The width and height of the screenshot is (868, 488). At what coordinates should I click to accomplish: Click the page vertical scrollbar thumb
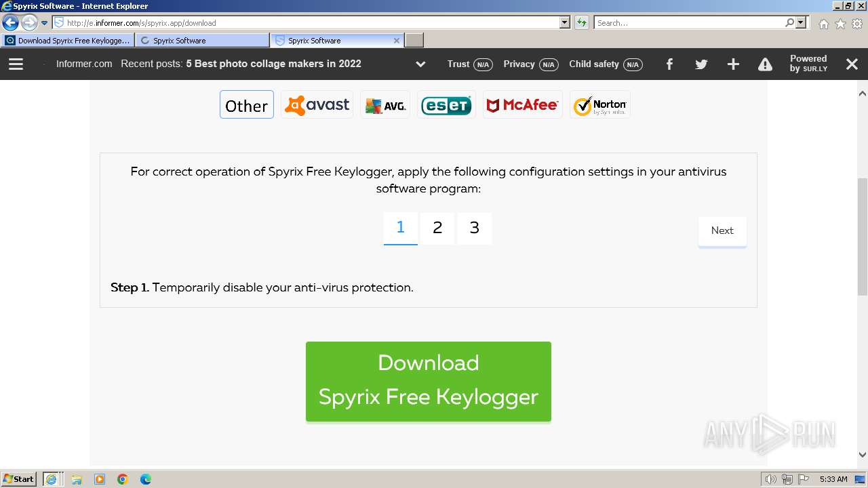tap(863, 237)
